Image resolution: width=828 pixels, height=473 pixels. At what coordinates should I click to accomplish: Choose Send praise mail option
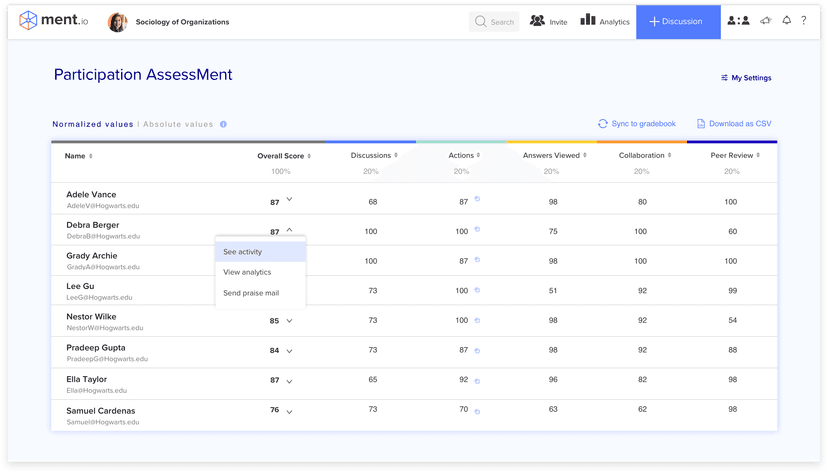(251, 293)
